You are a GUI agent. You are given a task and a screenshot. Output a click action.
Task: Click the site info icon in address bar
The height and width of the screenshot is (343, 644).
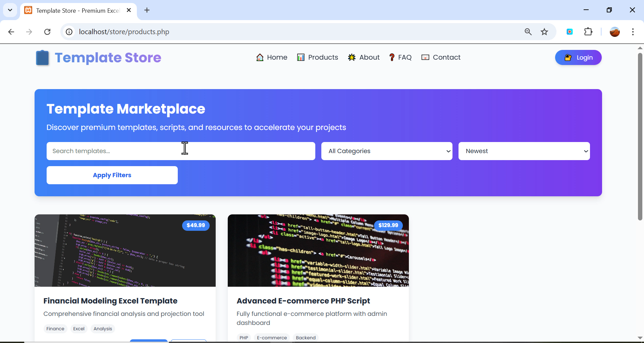tap(69, 31)
